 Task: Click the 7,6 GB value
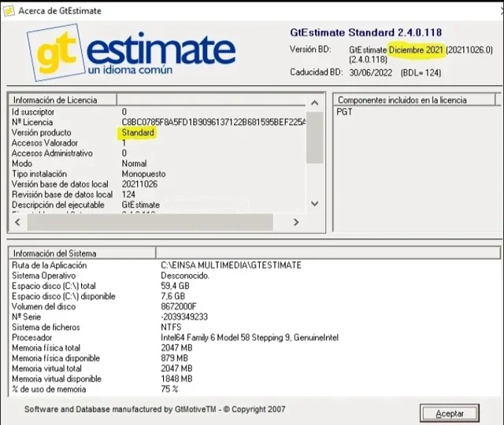pos(173,296)
